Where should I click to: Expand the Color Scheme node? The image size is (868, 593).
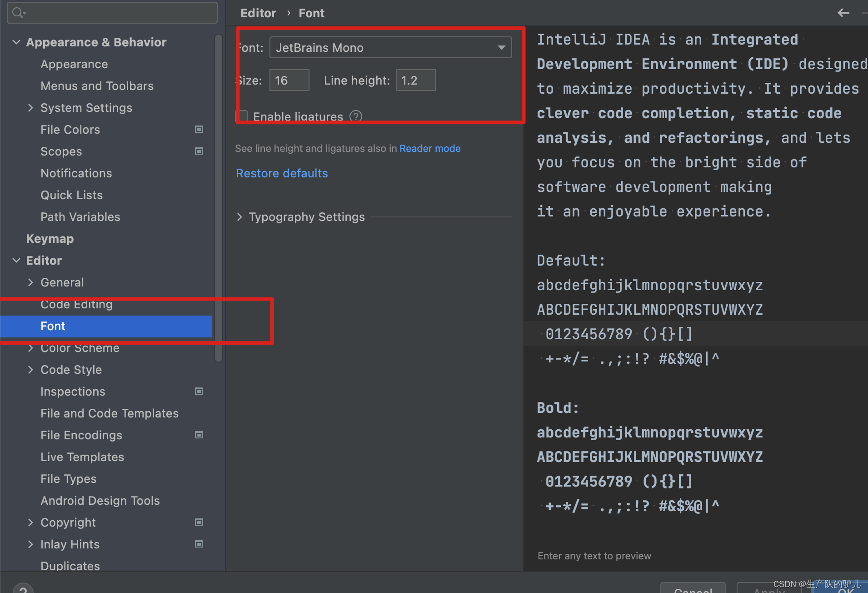pos(30,348)
